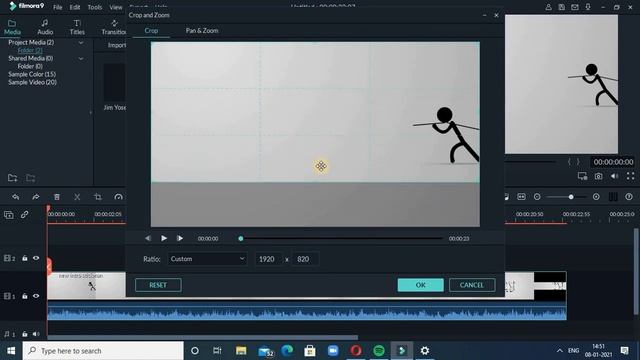Open the Audio library tab
The width and height of the screenshot is (640, 360).
(45, 27)
